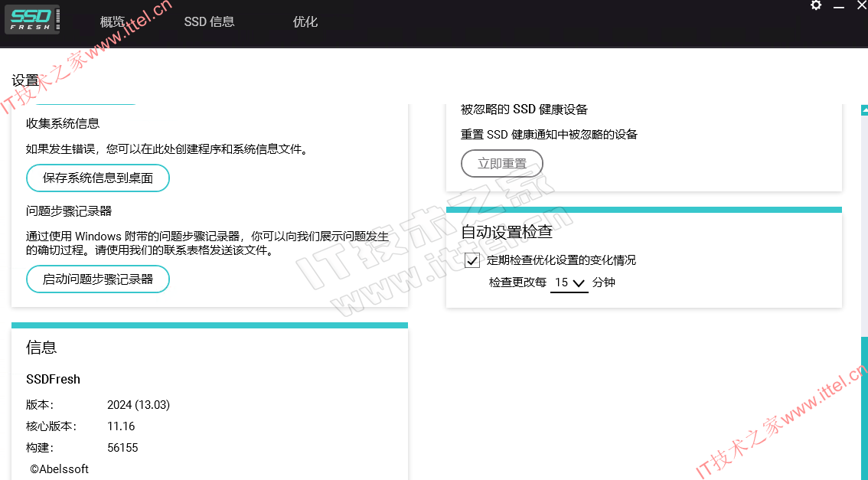Select version value 2024 (13.03)

[x=139, y=405]
